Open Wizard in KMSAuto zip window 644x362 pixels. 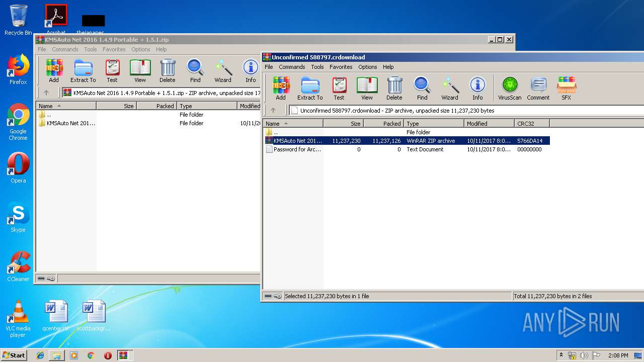coord(223,71)
